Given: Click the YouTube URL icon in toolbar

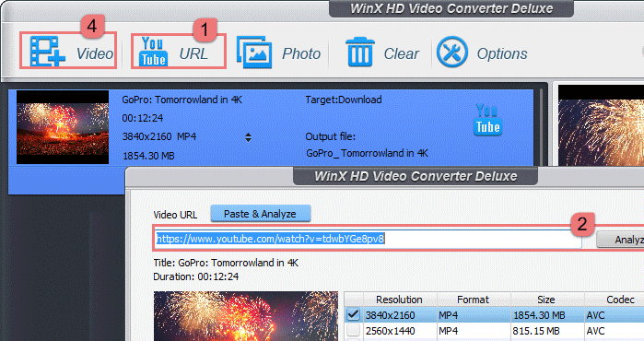Looking at the screenshot, I should click(153, 52).
